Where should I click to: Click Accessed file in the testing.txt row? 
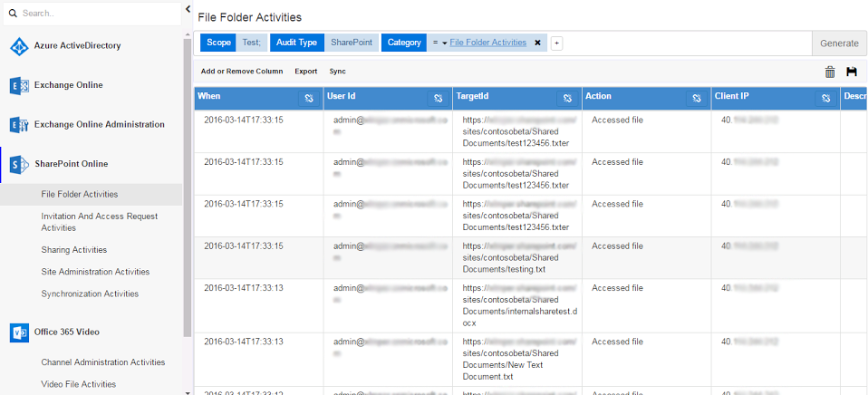click(x=617, y=246)
